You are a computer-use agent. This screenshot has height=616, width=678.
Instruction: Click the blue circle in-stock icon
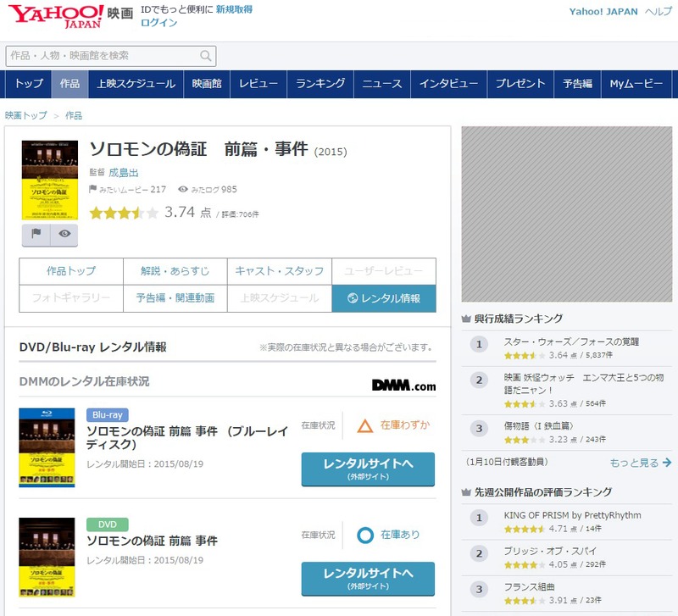click(x=365, y=536)
